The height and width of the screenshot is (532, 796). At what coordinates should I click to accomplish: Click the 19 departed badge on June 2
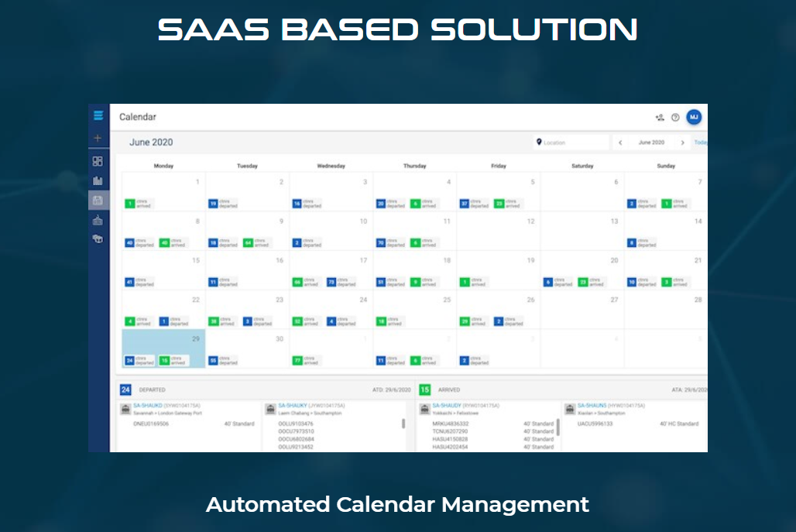pyautogui.click(x=223, y=204)
